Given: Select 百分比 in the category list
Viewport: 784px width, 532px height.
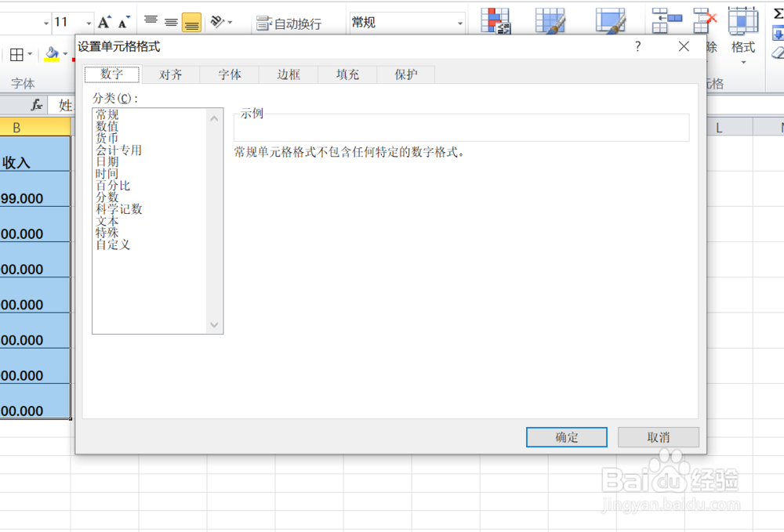Looking at the screenshot, I should click(113, 186).
